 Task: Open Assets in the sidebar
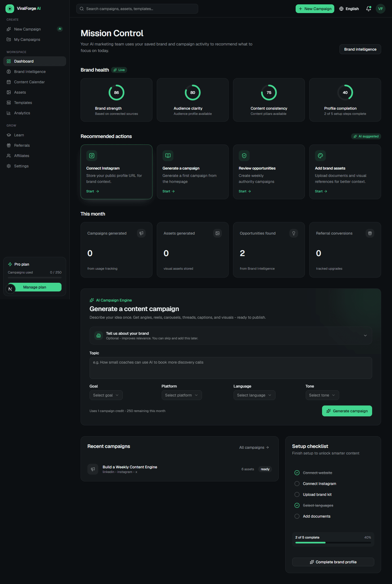pos(35,92)
